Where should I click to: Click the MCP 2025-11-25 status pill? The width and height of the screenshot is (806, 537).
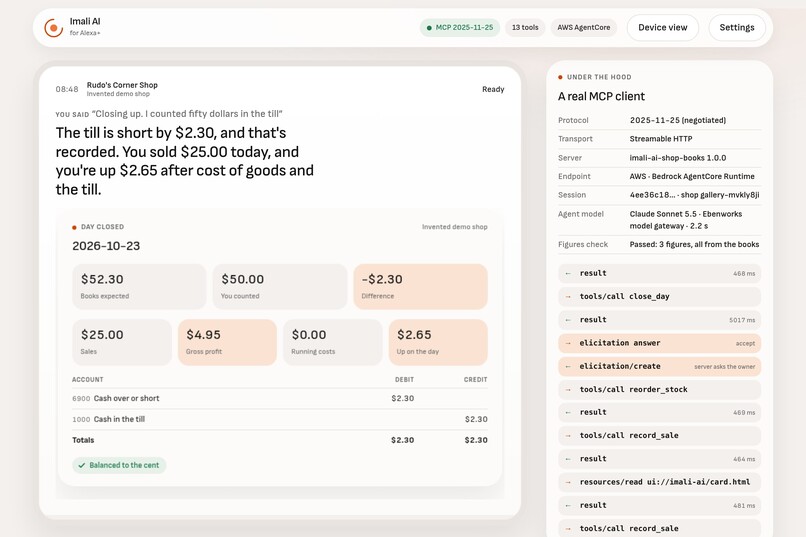[460, 28]
